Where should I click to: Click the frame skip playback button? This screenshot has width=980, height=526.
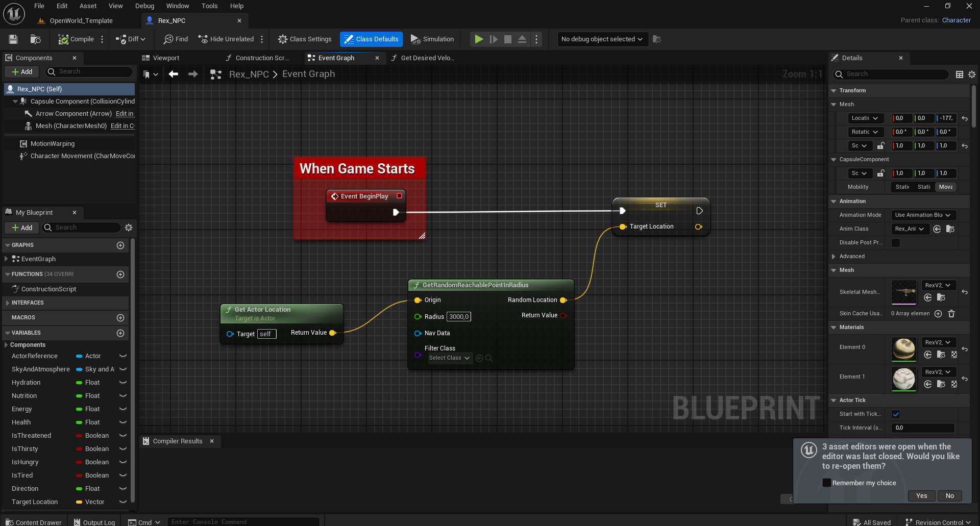click(494, 39)
